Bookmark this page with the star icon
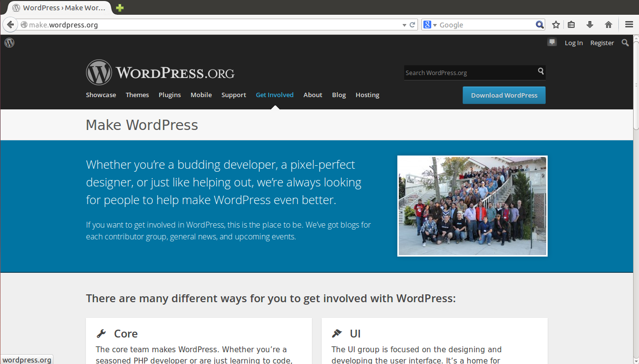The height and width of the screenshot is (364, 639). pos(556,25)
